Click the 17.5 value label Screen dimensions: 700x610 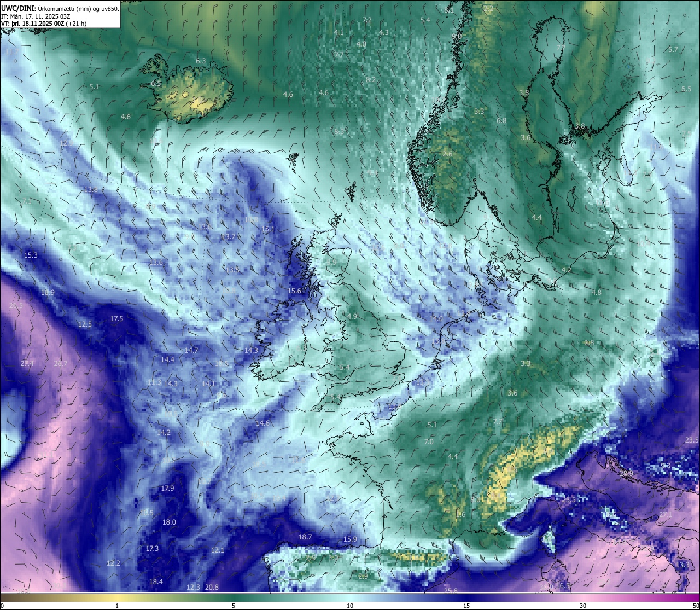pos(117,319)
